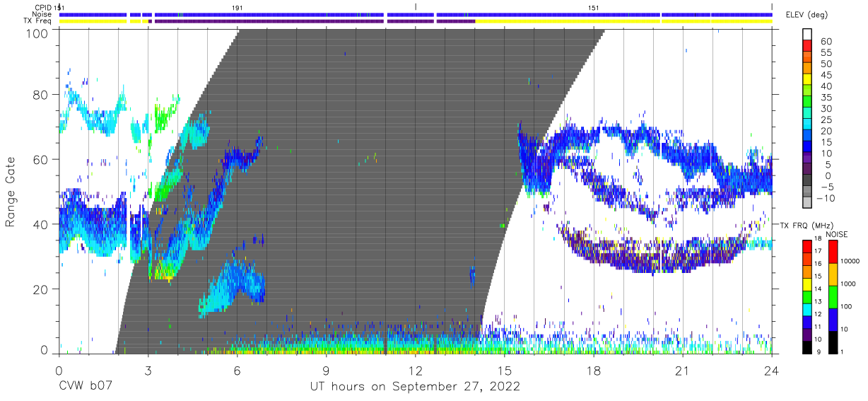This screenshot has height=401, width=868.
Task: Click the yellow TX Freq strip above hour 21
Action: 683,21
